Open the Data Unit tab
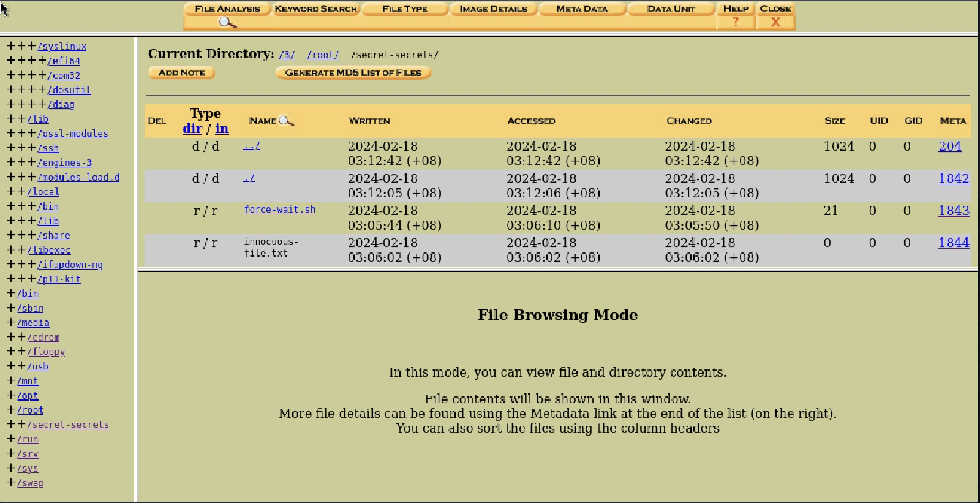The image size is (980, 503). point(671,9)
